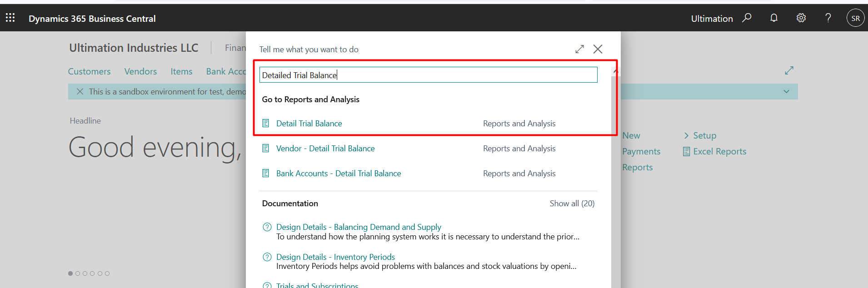Open Trials and Subscriptions documentation link
This screenshot has width=868, height=288.
[317, 285]
